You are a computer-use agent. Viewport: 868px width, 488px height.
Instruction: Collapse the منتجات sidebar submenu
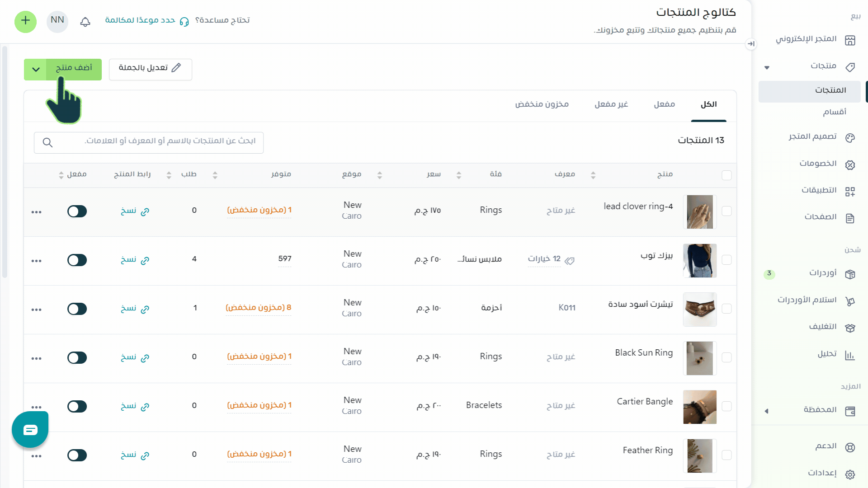pos(767,68)
